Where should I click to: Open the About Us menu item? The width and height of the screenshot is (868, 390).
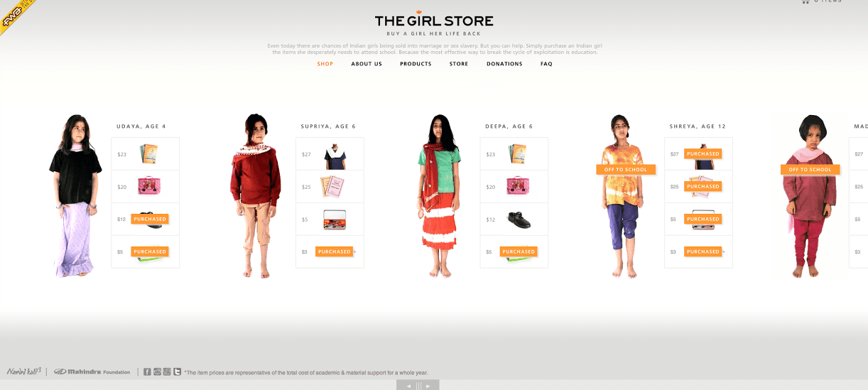367,64
